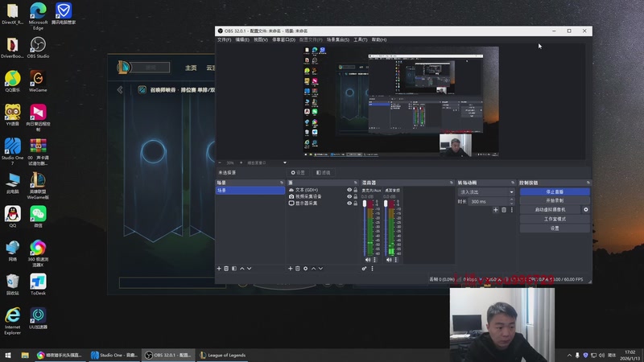Lock the 文本 (GDI+) source
The height and width of the screenshot is (362, 644).
(356, 190)
